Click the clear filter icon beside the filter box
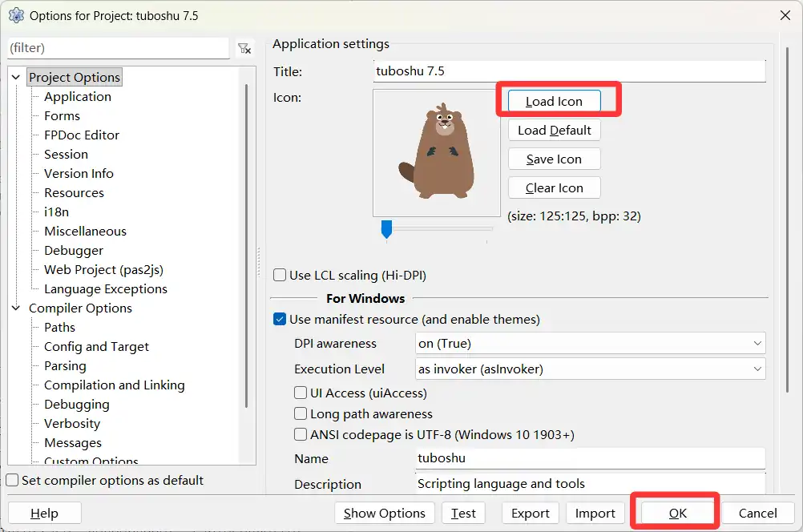 [244, 49]
